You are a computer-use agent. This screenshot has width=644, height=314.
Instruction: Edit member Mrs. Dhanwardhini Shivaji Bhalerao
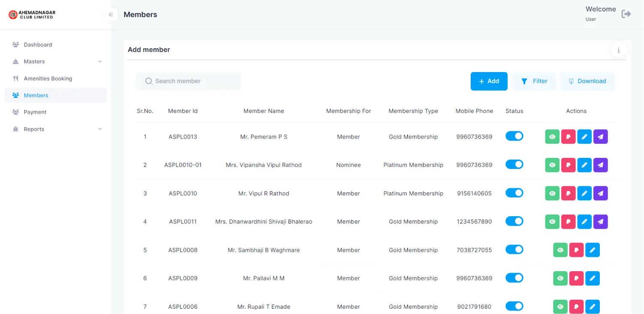(x=584, y=222)
